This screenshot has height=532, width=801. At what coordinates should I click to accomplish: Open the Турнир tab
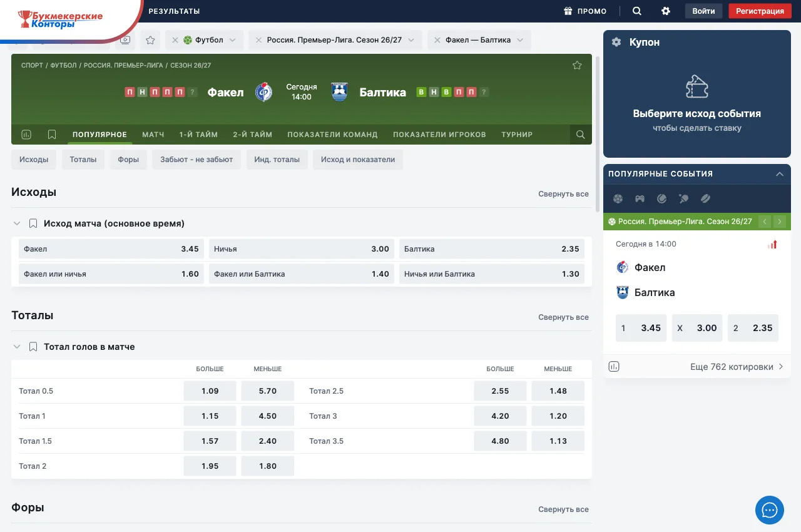point(517,135)
